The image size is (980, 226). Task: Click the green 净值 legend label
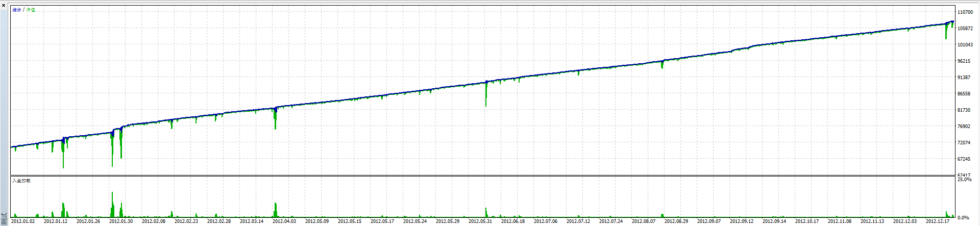[x=31, y=10]
